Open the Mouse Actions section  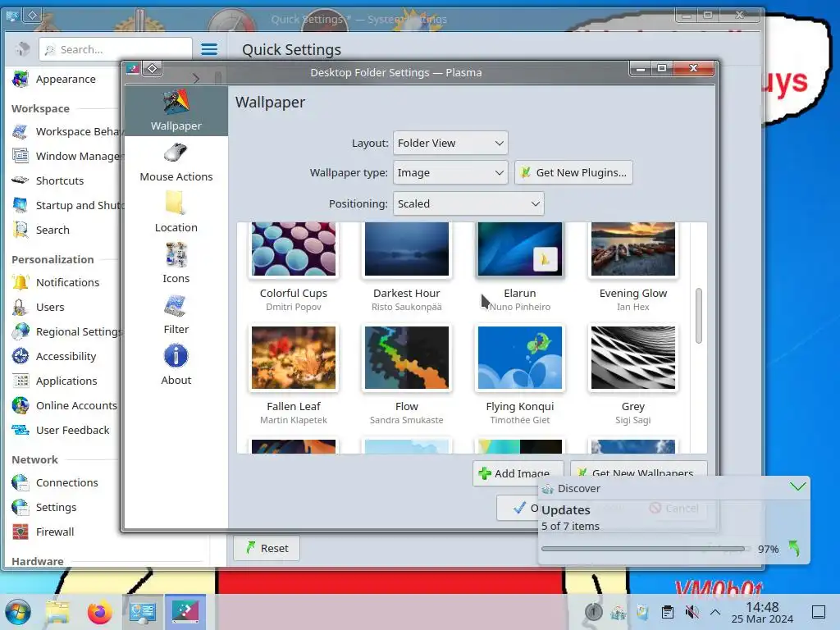coord(176,163)
